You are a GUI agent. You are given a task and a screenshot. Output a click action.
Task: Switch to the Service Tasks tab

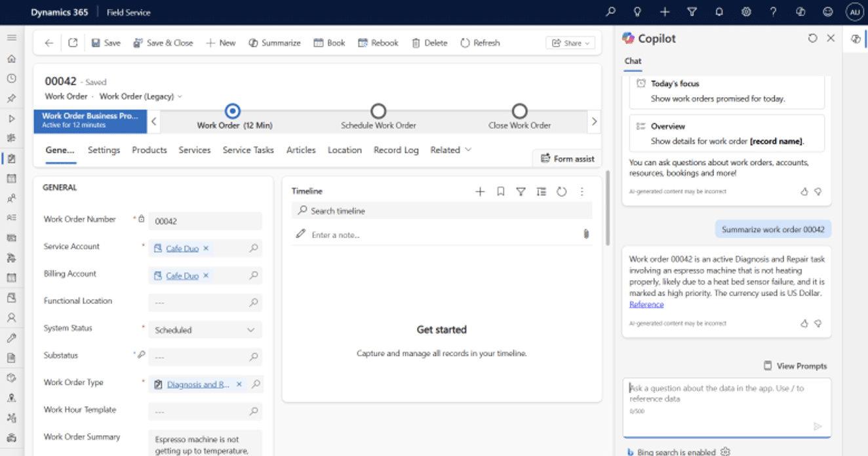248,150
